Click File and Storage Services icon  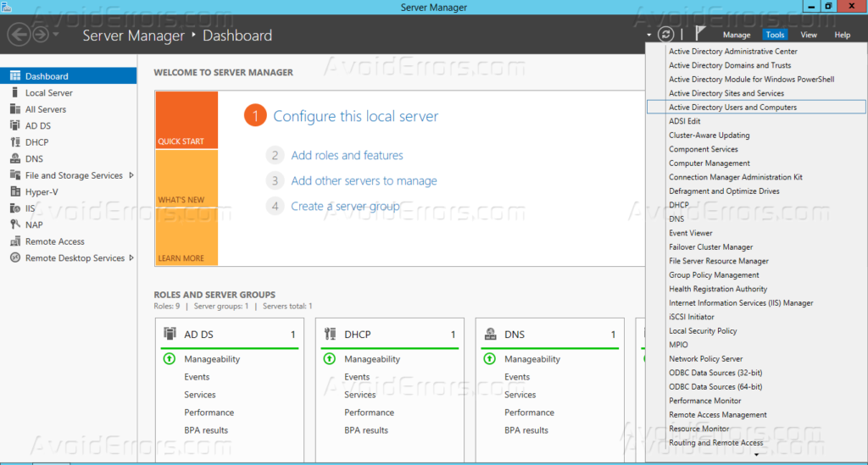click(15, 175)
